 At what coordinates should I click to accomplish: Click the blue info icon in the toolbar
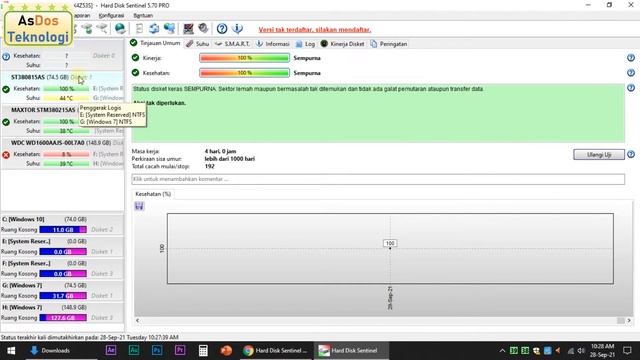(x=237, y=29)
